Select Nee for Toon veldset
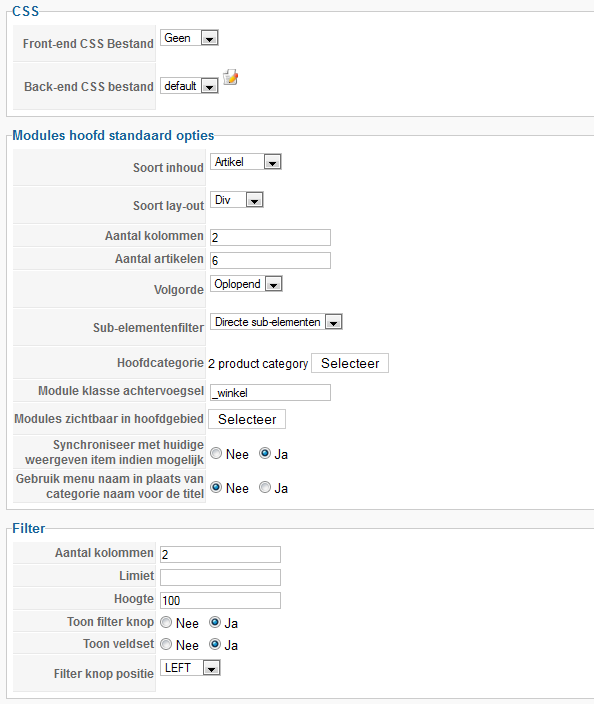594x704 pixels. (x=166, y=644)
